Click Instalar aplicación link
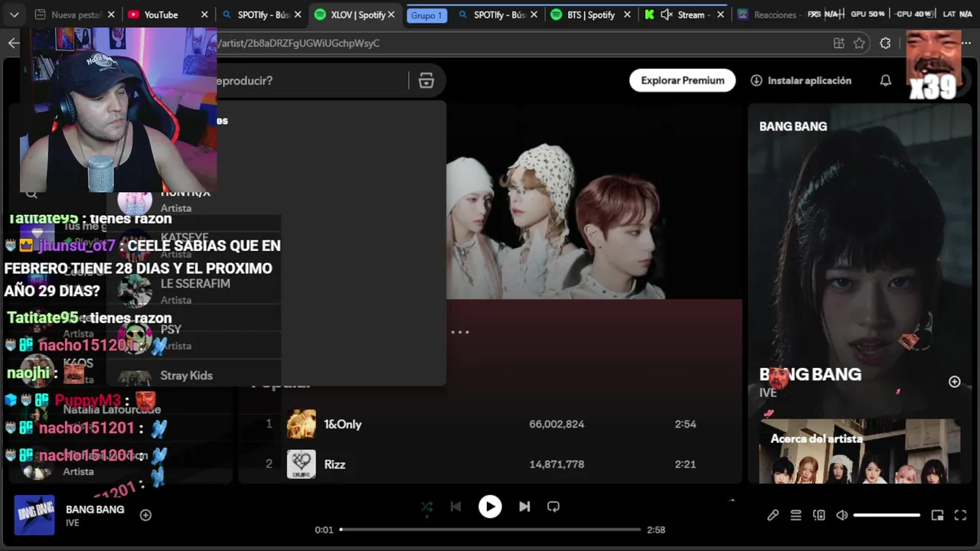980x551 pixels. point(801,80)
